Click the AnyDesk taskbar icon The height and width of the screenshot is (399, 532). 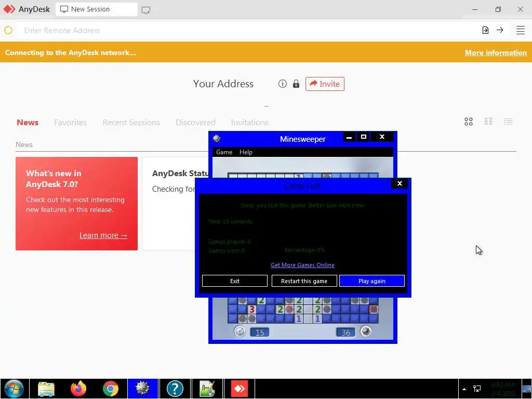tap(240, 389)
